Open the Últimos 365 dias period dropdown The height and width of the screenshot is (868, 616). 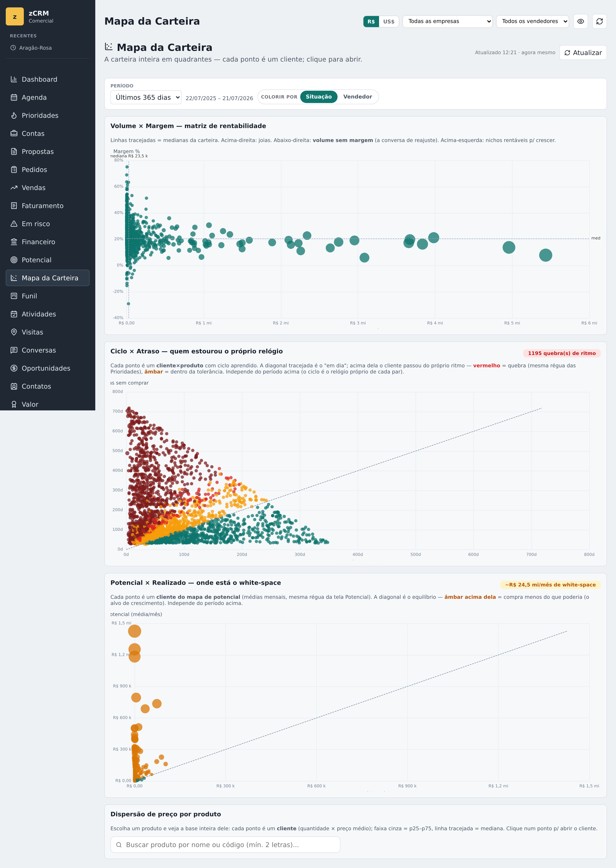pyautogui.click(x=146, y=97)
